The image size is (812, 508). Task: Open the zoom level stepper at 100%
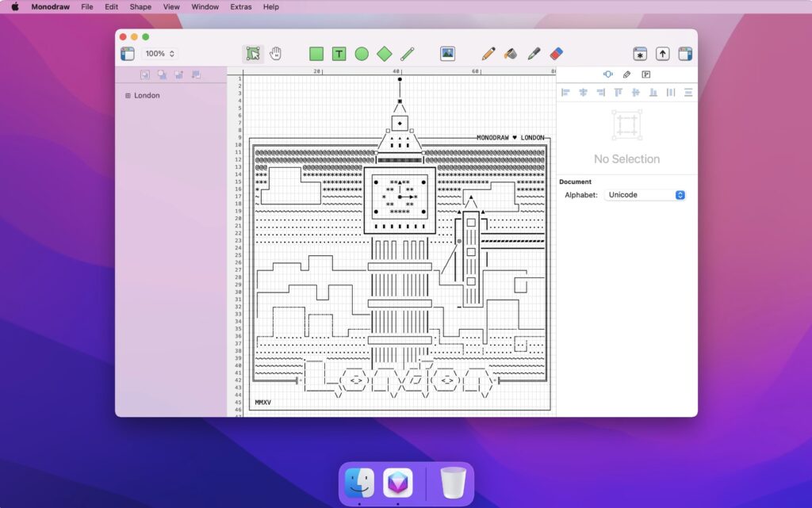[x=159, y=54]
